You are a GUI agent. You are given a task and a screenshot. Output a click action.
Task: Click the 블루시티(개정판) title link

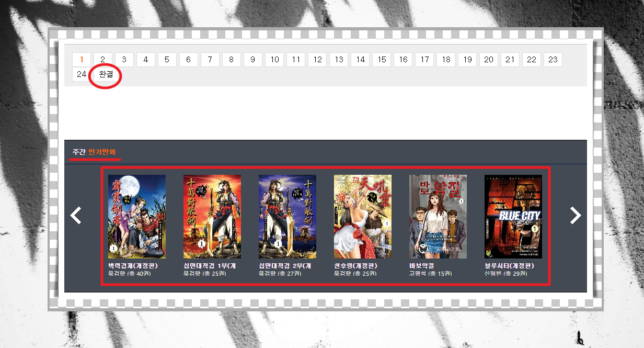point(510,266)
